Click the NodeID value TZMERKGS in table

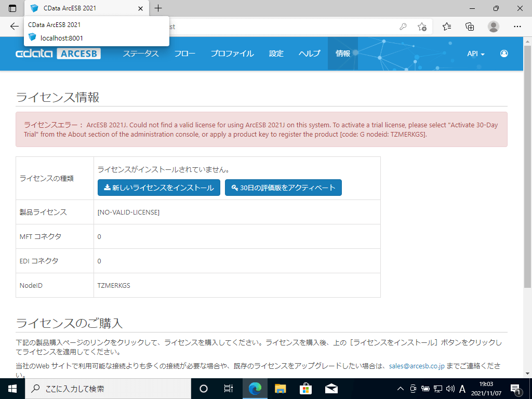(x=114, y=286)
